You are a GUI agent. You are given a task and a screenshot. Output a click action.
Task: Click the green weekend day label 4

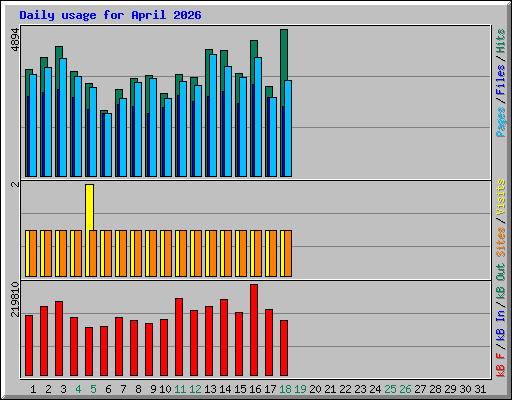pyautogui.click(x=78, y=389)
